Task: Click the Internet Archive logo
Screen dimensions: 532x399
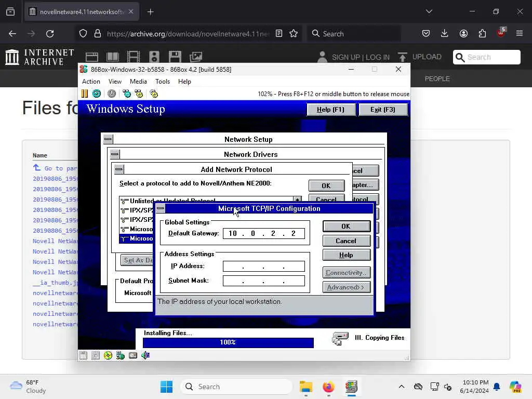Action: 39,57
